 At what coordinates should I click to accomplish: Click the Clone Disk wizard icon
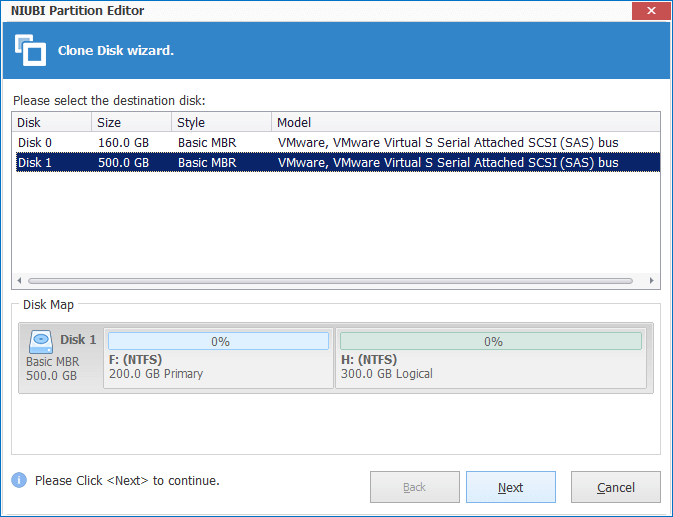[x=30, y=51]
